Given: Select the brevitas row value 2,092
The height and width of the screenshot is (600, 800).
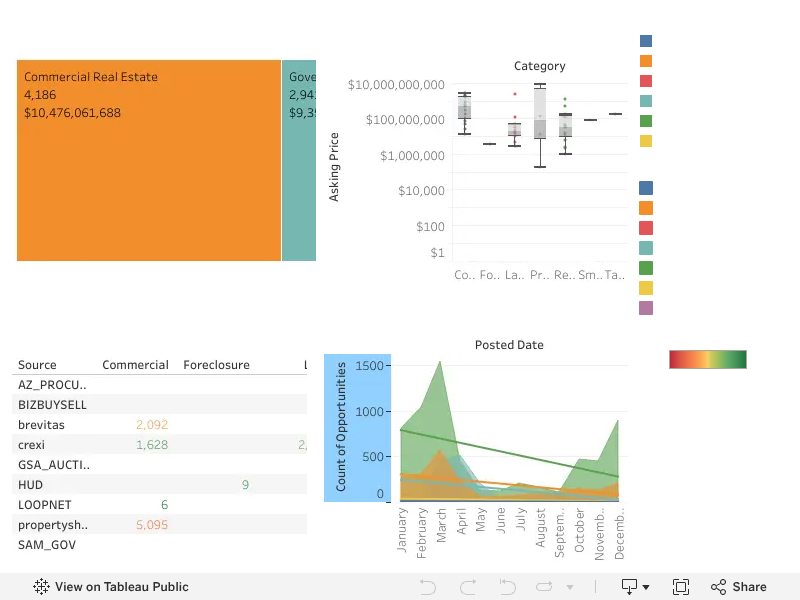Looking at the screenshot, I should point(152,424).
